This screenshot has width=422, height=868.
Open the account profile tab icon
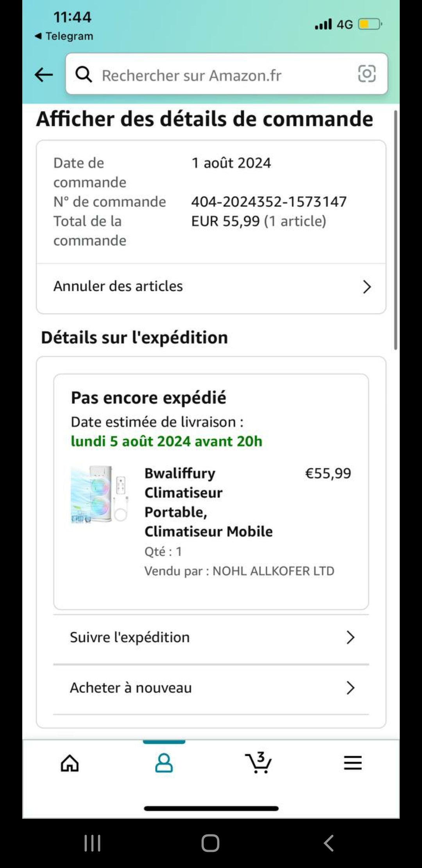(164, 763)
